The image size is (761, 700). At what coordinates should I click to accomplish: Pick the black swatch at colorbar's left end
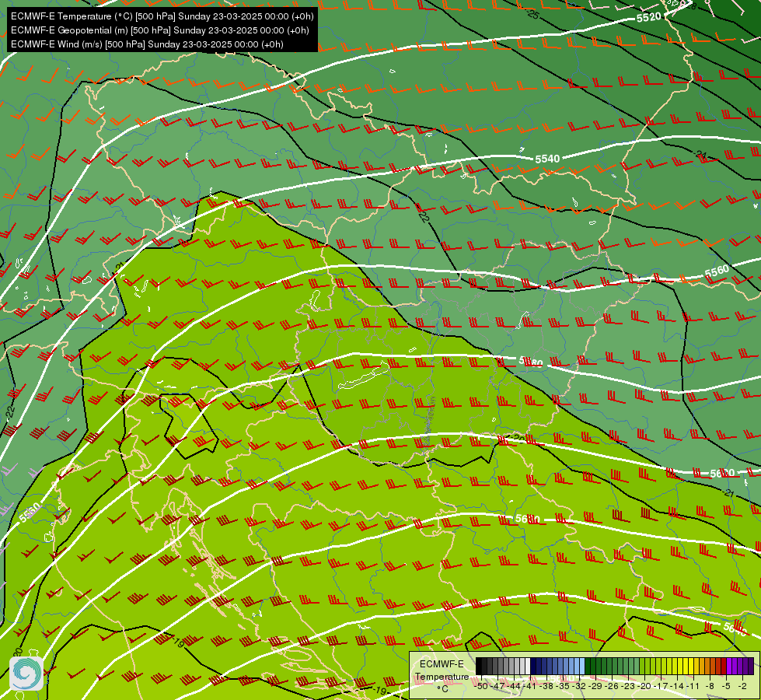[479, 666]
